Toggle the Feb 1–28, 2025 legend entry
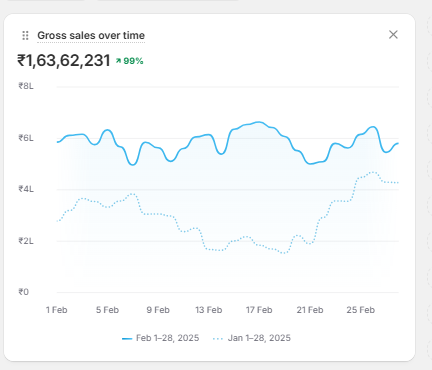Image resolution: width=432 pixels, height=370 pixels. coord(161,338)
